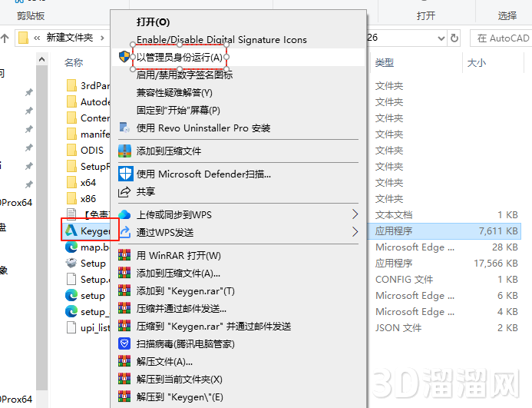The width and height of the screenshot is (532, 408).
Task: Select 固定到"开始"屏幕(P) menu entry
Action: (178, 110)
